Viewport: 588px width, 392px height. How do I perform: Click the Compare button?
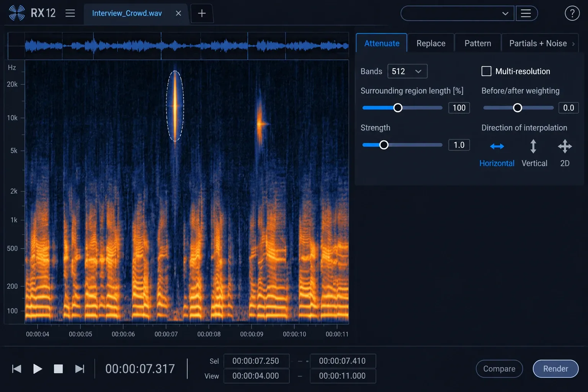click(x=499, y=369)
